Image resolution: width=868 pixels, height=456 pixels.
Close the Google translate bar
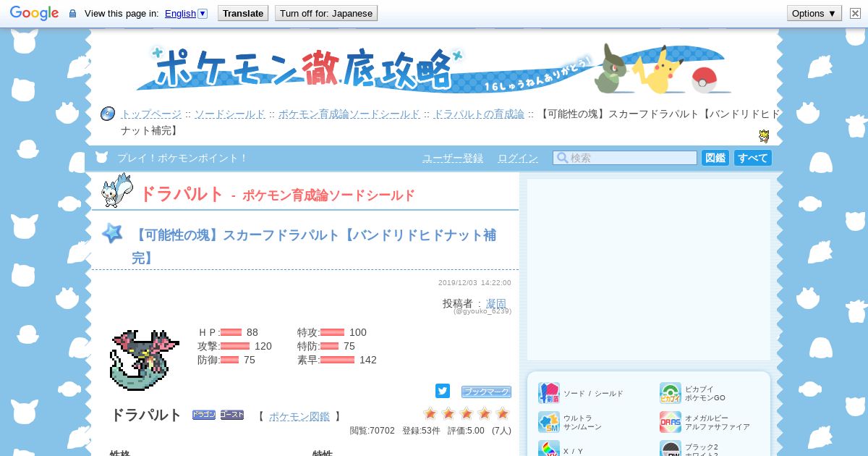[x=855, y=13]
